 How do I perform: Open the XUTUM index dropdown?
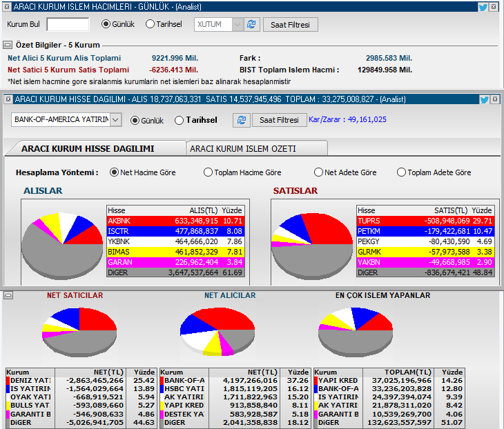[x=238, y=24]
